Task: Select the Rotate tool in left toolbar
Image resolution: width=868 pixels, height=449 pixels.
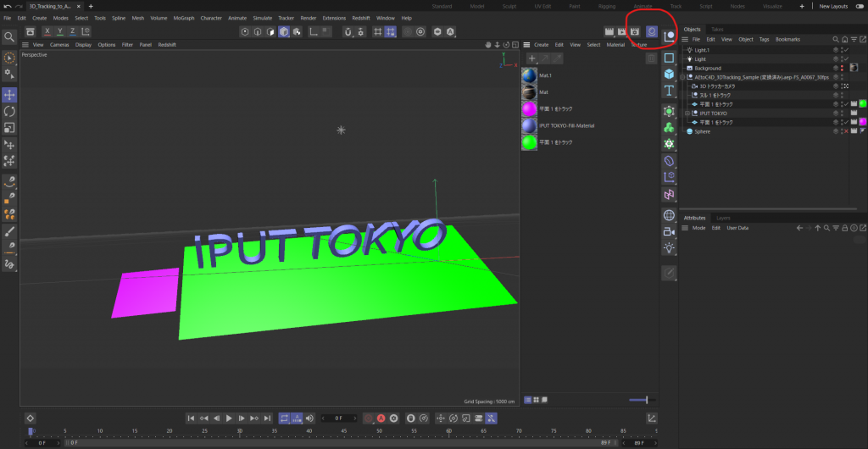Action: click(x=9, y=111)
